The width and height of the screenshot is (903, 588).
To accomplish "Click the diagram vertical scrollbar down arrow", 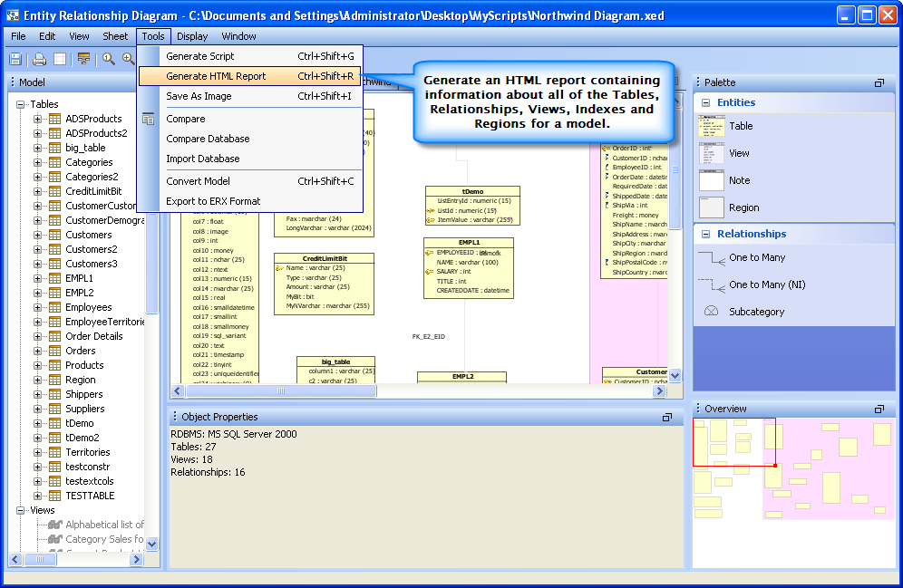I will tap(675, 376).
